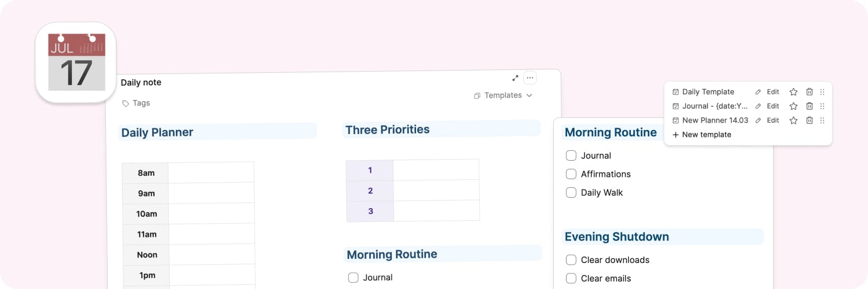868x289 pixels.
Task: Click trash icon for Journal template
Action: tap(810, 106)
